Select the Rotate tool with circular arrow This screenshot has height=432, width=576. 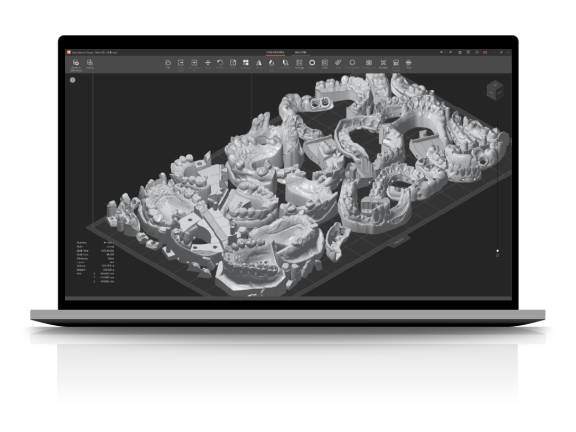[x=220, y=64]
